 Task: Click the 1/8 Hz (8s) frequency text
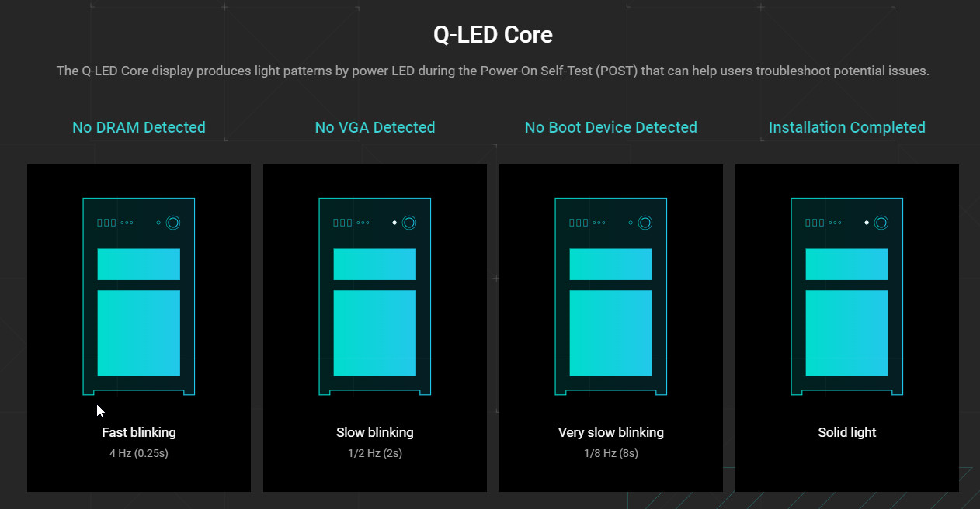611,453
